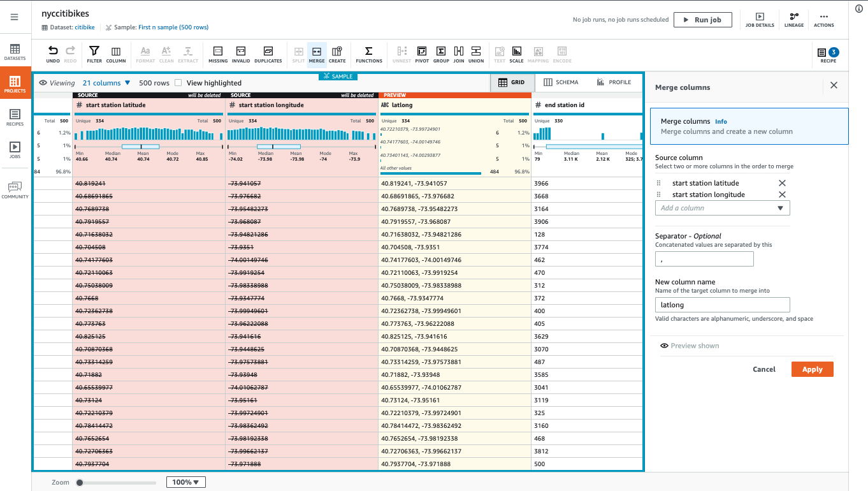868x491 pixels.
Task: Enable the View highlighted checkbox
Action: point(177,83)
